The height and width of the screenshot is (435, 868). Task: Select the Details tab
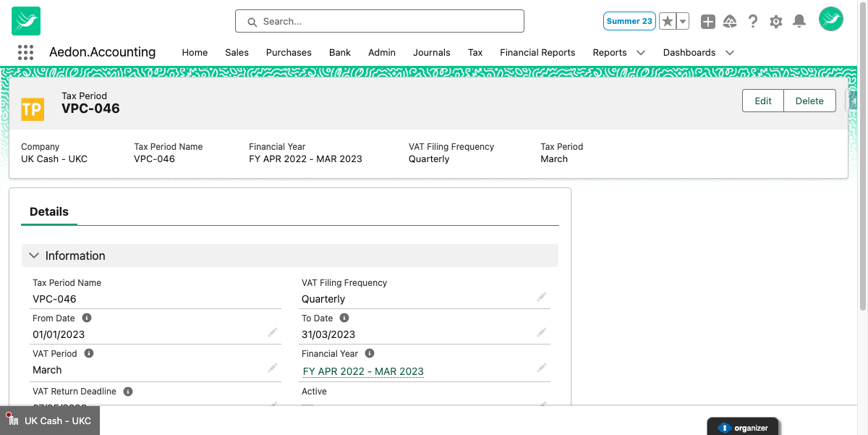(x=49, y=211)
